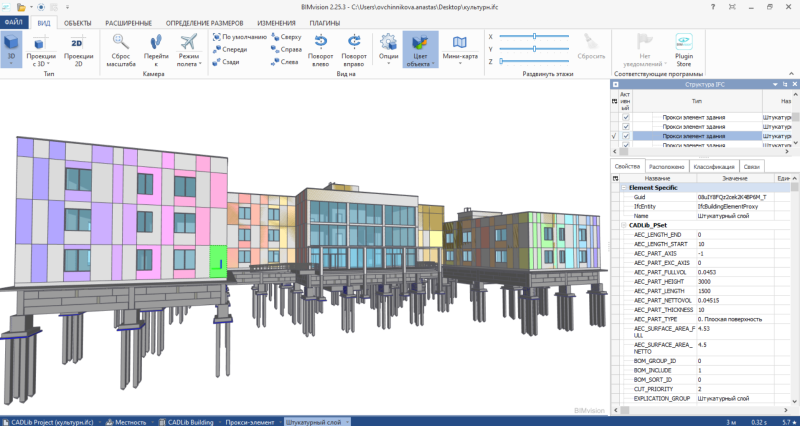Collapse the Element Specific property group
Viewport: 800px width, 426px height.
click(623, 187)
